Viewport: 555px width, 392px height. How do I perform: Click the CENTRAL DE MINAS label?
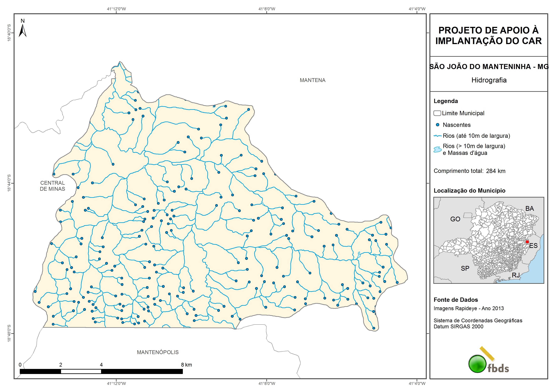[53, 186]
